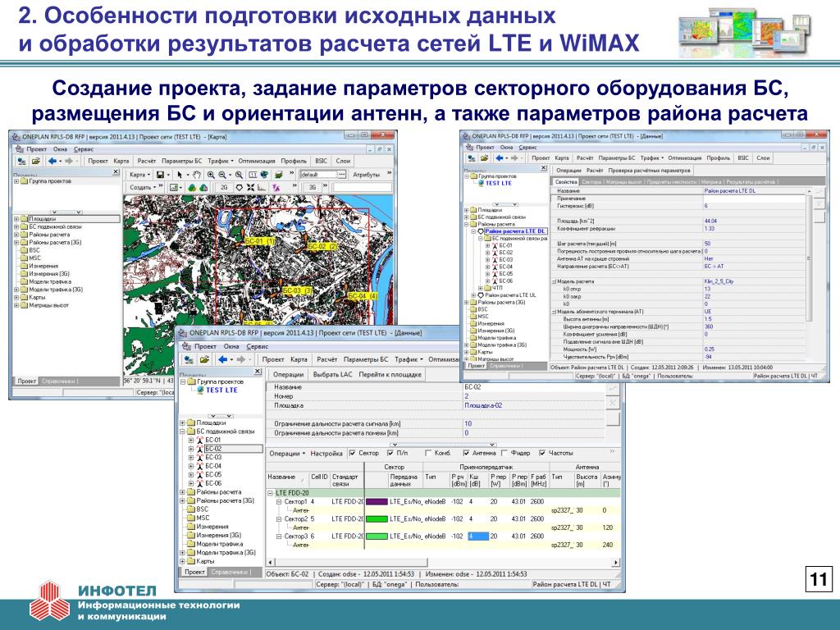The height and width of the screenshot is (630, 840).
Task: Select the arrow pointer tool in the map window
Action: click(180, 175)
